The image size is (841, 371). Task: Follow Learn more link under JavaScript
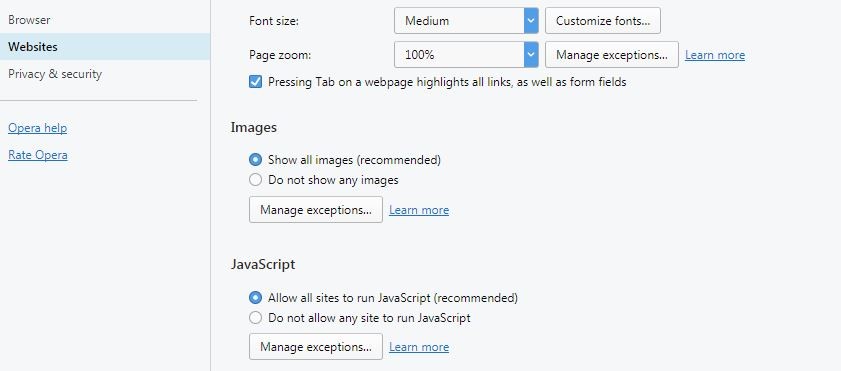tap(419, 347)
